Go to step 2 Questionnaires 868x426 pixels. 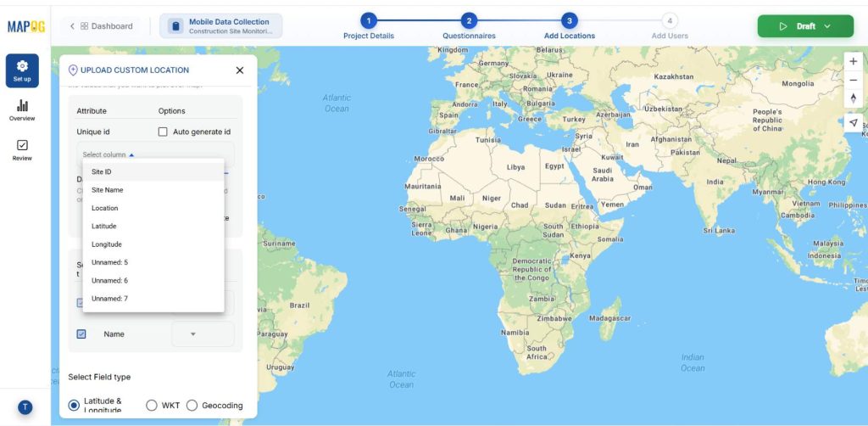[x=469, y=21]
